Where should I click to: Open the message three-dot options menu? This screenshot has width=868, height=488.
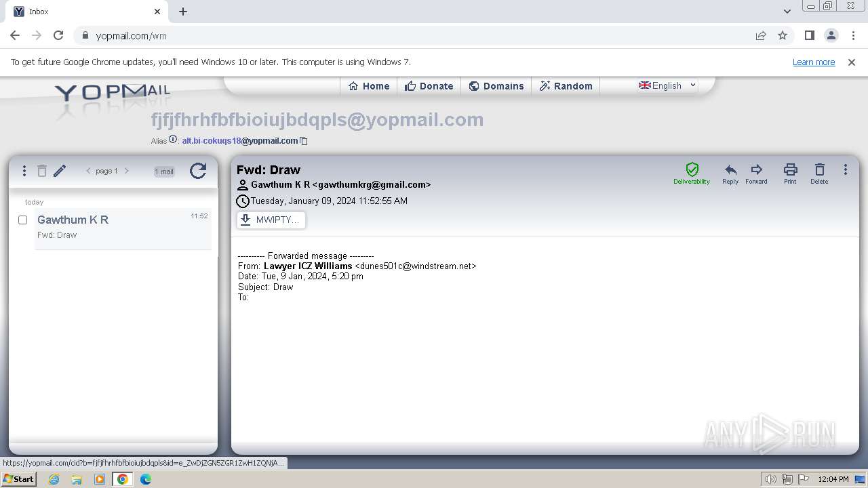tap(846, 169)
